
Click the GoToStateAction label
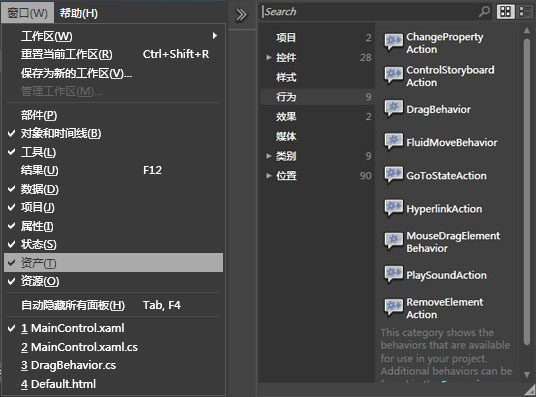coord(446,175)
